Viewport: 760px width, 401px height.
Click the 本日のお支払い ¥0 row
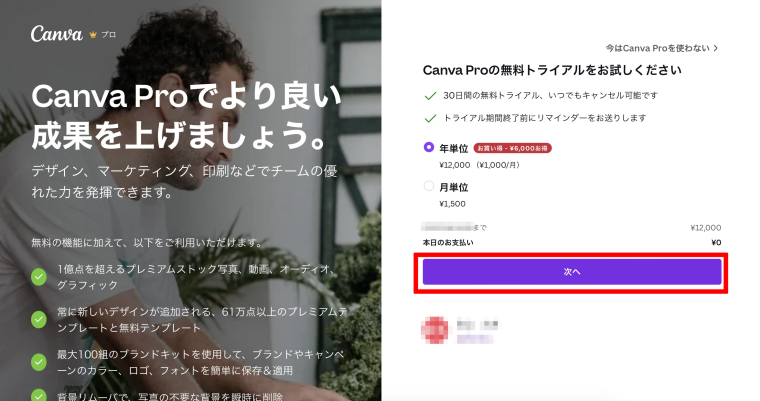coord(572,242)
